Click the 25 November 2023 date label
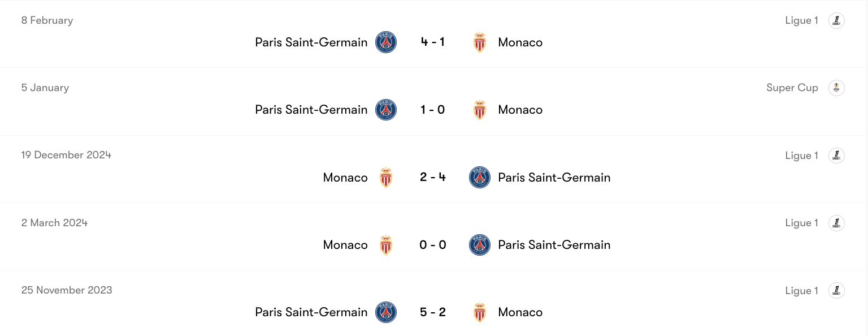Viewport: 868px width, 336px height. (66, 290)
